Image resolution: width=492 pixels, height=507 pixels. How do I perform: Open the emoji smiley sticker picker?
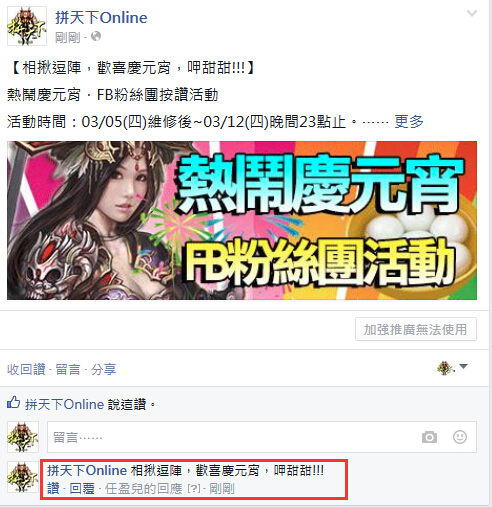click(x=460, y=437)
